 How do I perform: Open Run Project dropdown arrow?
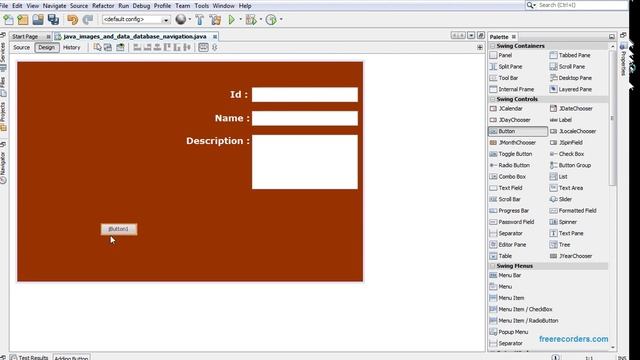click(240, 19)
